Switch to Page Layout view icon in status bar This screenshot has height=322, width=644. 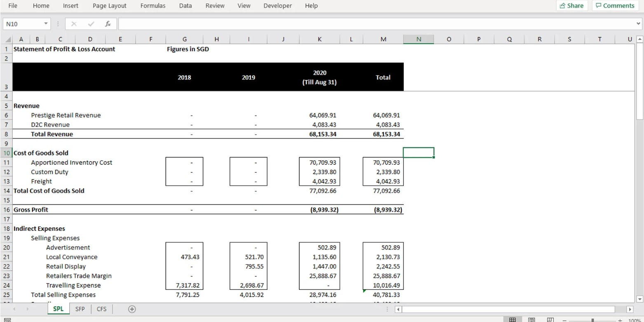pos(532,320)
